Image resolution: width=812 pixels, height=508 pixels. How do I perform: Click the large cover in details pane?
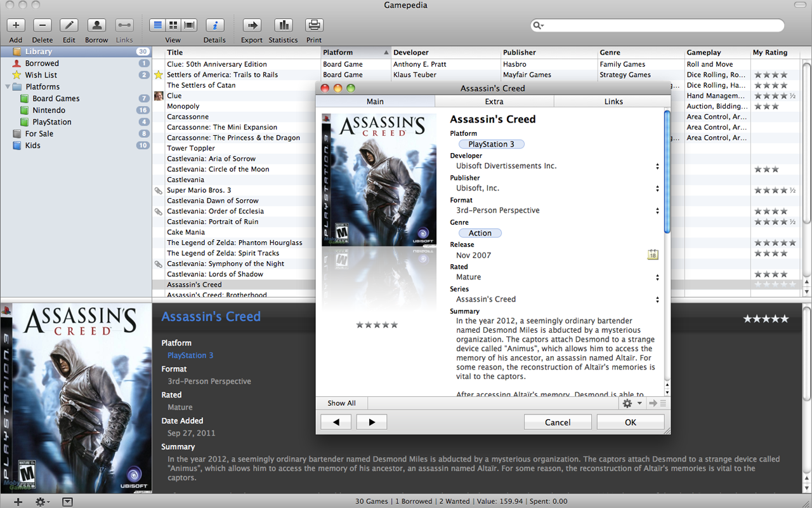pyautogui.click(x=76, y=399)
